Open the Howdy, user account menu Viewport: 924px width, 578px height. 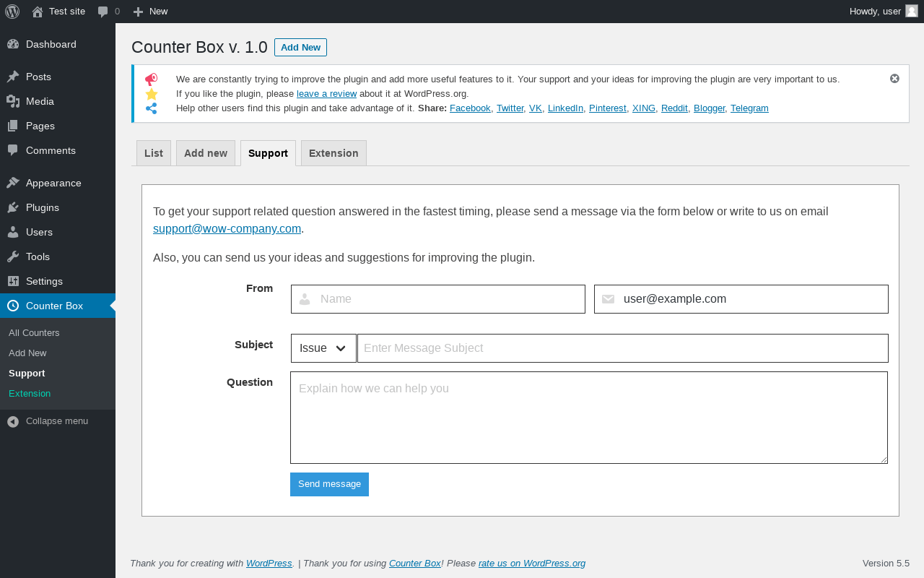(x=884, y=12)
